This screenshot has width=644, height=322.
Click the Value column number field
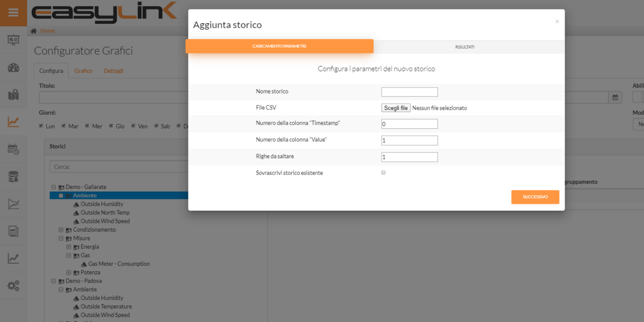(409, 140)
